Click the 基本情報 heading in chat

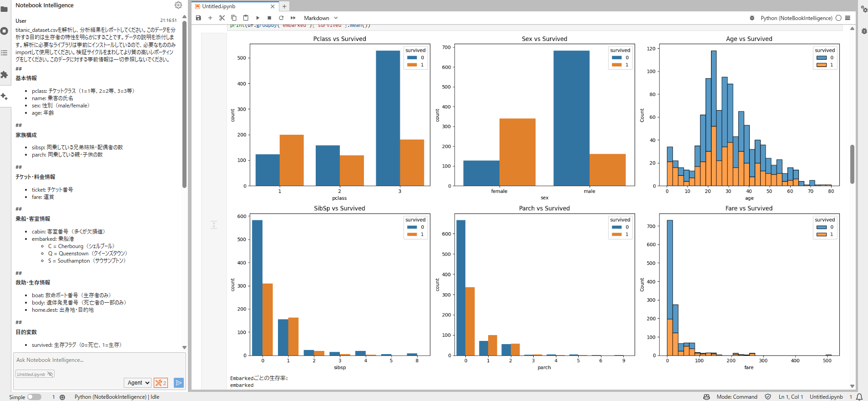coord(26,78)
